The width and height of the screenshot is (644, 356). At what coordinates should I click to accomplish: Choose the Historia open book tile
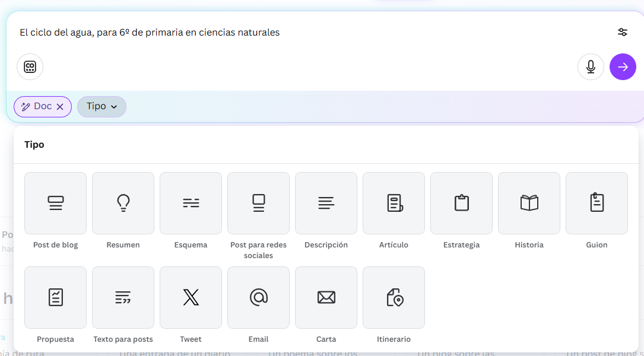529,204
